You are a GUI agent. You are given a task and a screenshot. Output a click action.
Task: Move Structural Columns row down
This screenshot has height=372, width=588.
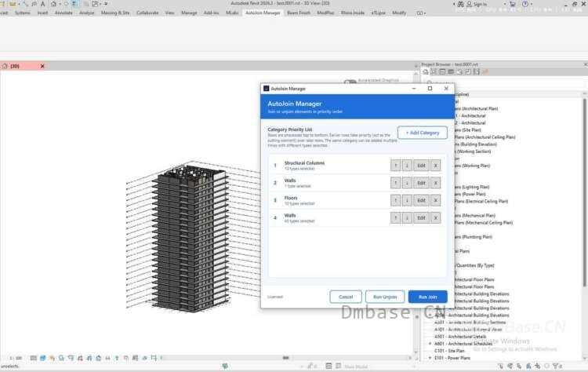pyautogui.click(x=407, y=166)
